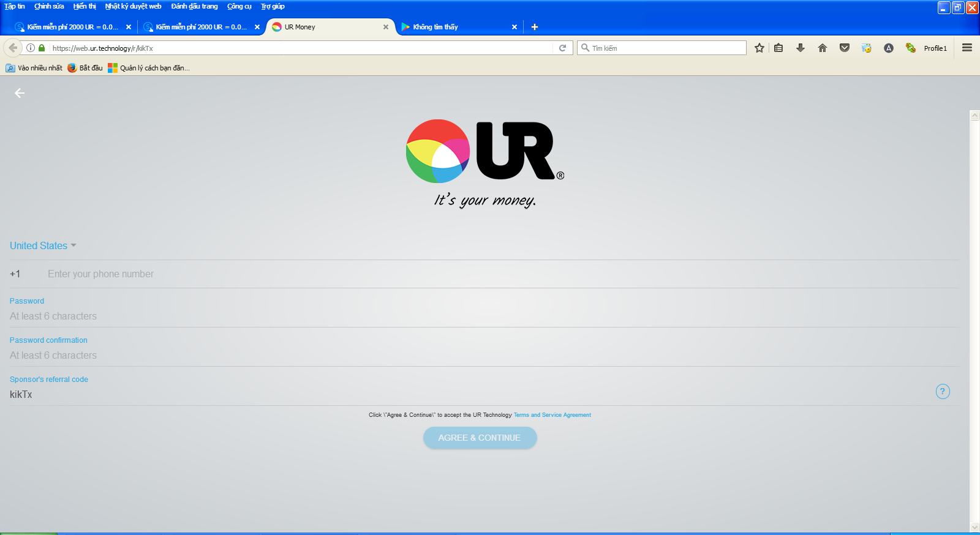Switch to the second Kiếm miễn phí tab

(x=201, y=27)
